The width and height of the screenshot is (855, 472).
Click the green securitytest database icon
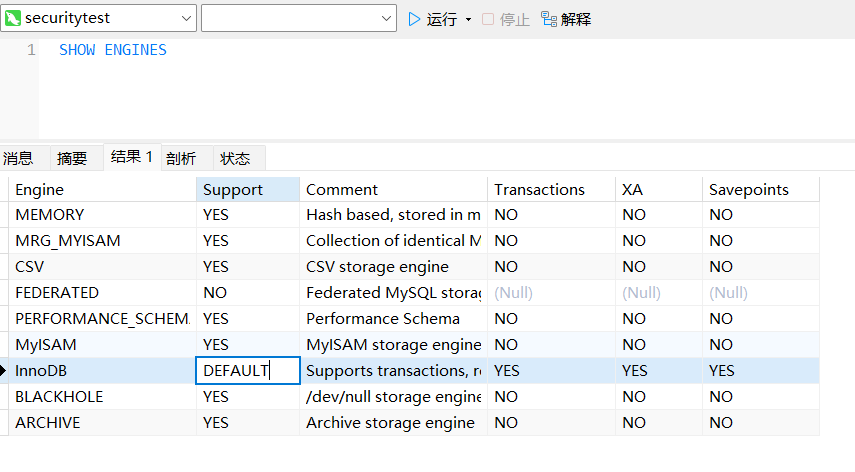pyautogui.click(x=14, y=19)
